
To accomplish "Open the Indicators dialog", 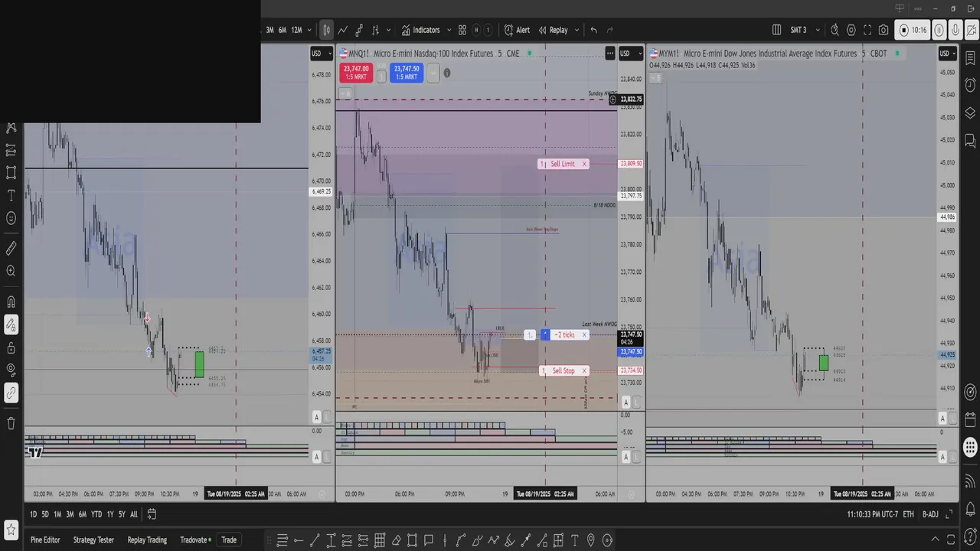I will [x=420, y=30].
